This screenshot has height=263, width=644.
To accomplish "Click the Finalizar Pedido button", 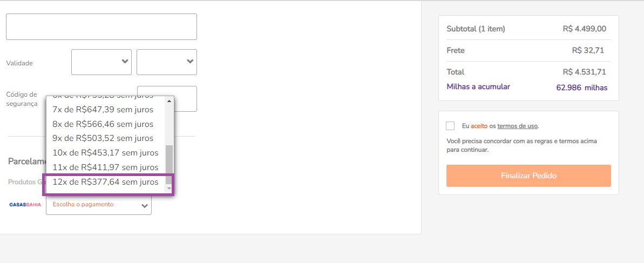I will (x=528, y=176).
